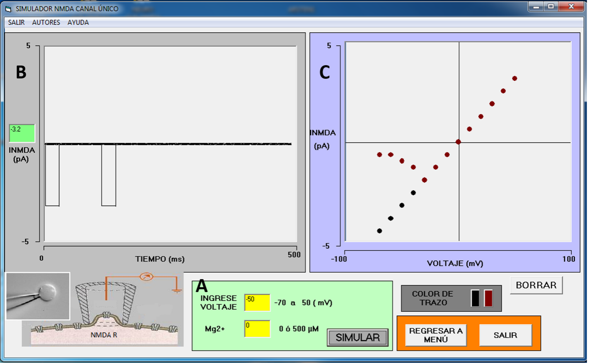Click the lowest black data point in I-V plot
This screenshot has width=589, height=364.
(379, 231)
